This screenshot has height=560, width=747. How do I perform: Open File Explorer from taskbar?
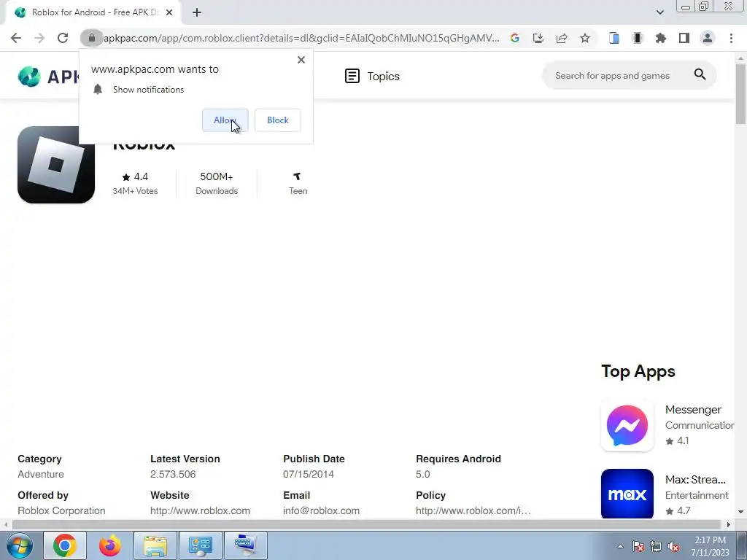tap(155, 545)
